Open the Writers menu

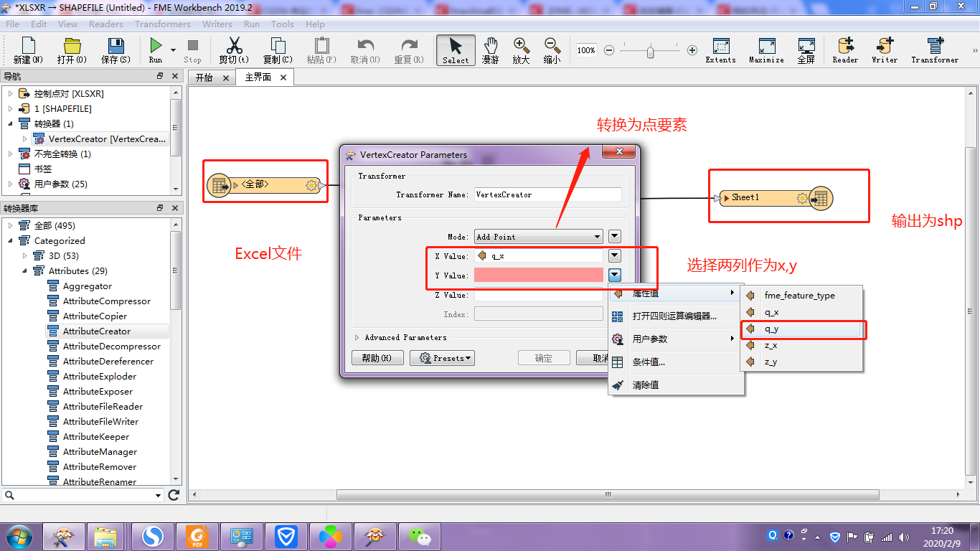[217, 24]
